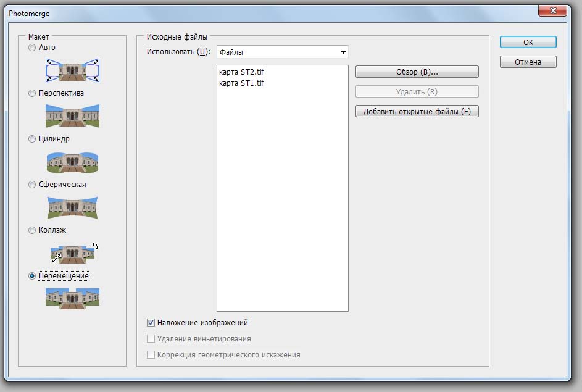The height and width of the screenshot is (392, 582).
Task: Choose the Коллаж layout radio button
Action: point(32,230)
